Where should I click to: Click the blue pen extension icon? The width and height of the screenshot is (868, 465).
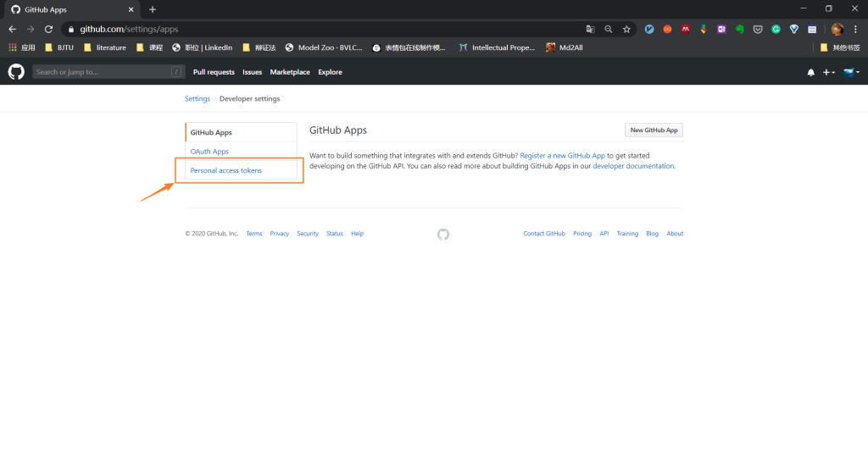coord(649,30)
